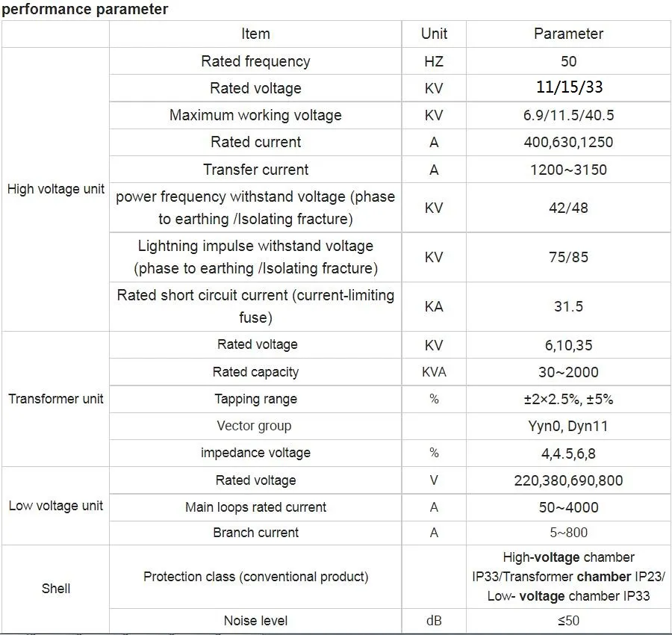Select the 'Unit' column header

(434, 34)
